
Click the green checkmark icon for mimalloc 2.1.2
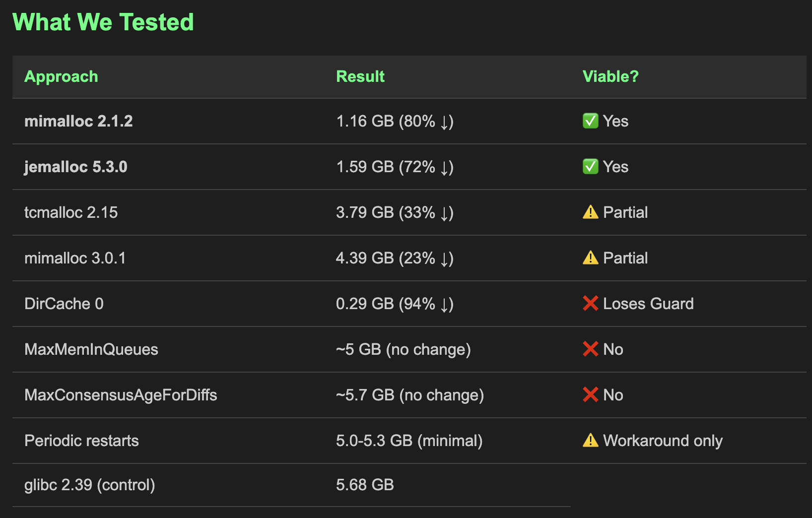point(590,121)
